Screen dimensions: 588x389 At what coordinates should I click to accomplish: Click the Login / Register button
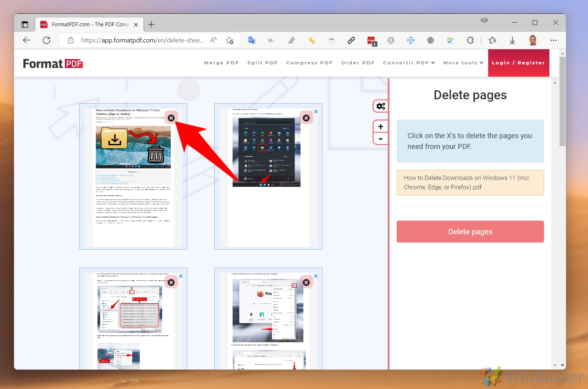click(x=518, y=63)
